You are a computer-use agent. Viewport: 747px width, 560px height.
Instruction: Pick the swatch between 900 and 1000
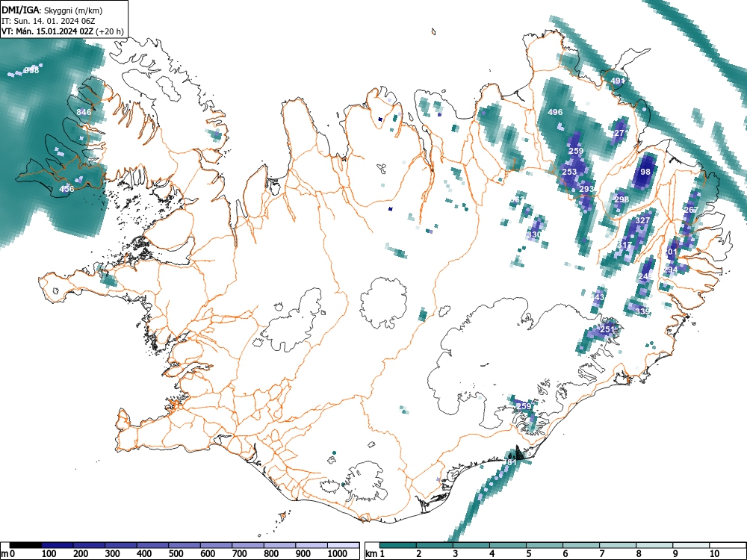(311, 545)
